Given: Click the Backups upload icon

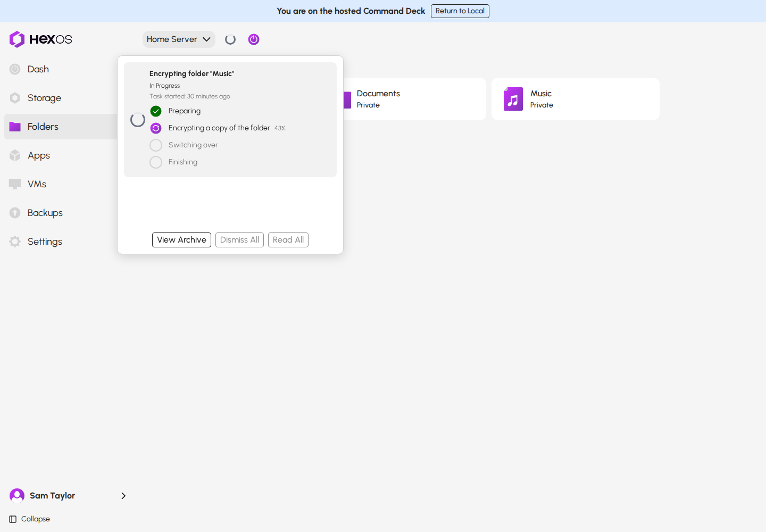Looking at the screenshot, I should pos(15,213).
